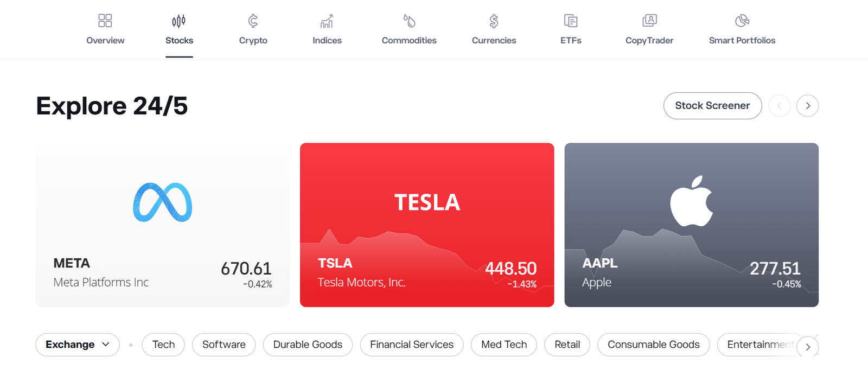Open the Stock Screener

point(712,106)
